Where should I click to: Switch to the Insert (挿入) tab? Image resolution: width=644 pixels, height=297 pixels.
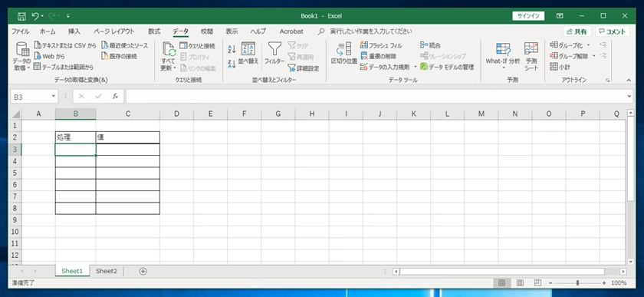pos(74,31)
